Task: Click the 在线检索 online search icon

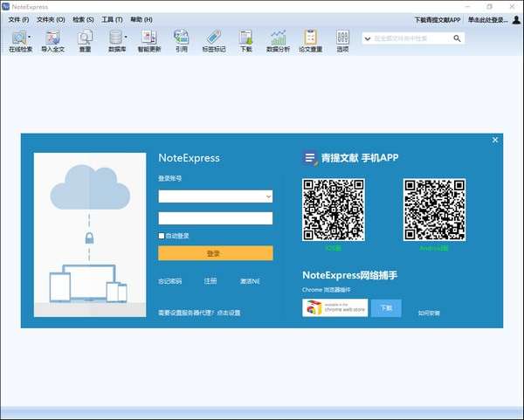Action: coord(17,38)
